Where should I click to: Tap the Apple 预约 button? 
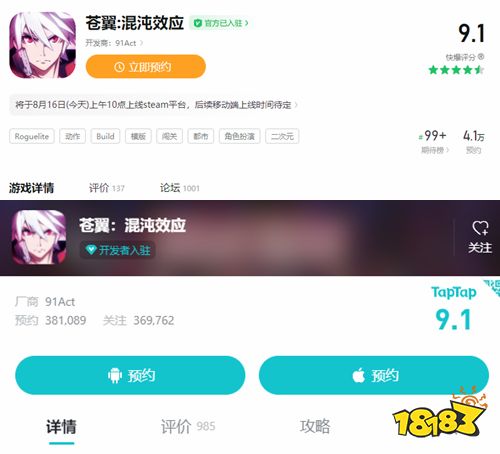(x=374, y=375)
